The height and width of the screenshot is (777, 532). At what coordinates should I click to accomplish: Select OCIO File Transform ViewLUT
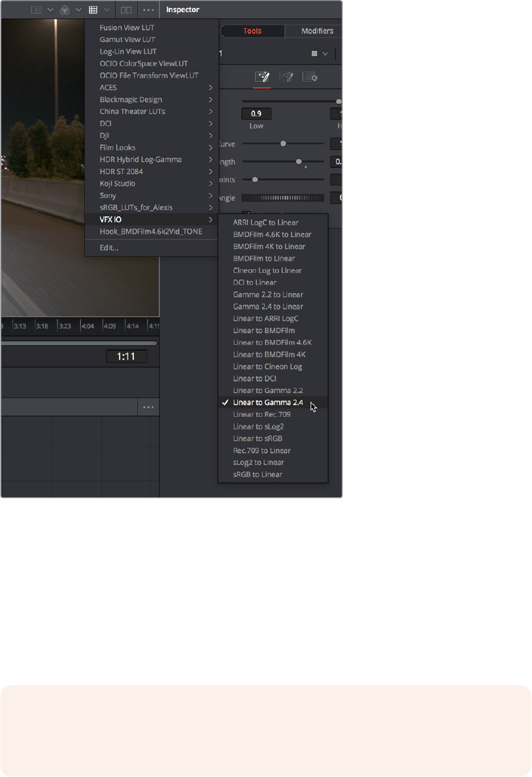152,76
